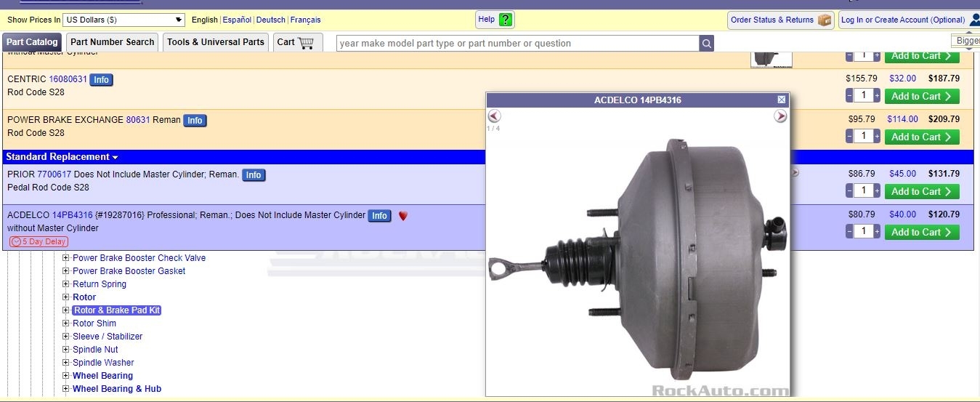Increase quantity for ACDELCO 14PB4316
Screen dimensions: 980x402
[877, 232]
